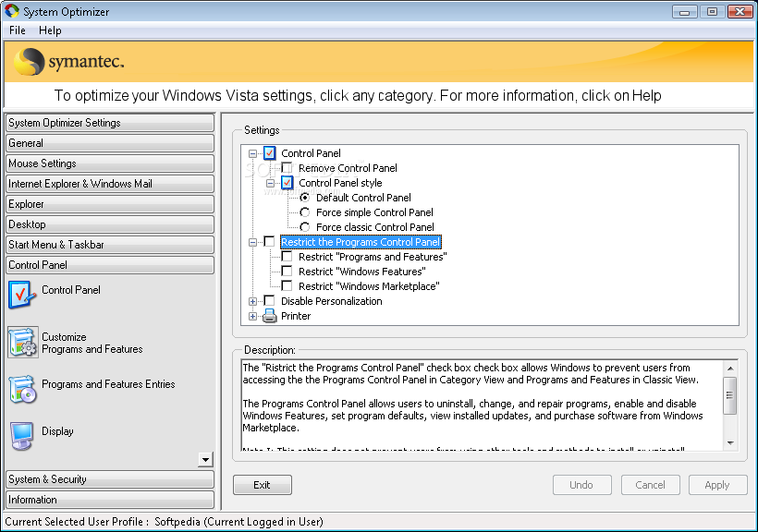
Task: Open Internet Explorer & Windows Mail category
Action: (110, 184)
